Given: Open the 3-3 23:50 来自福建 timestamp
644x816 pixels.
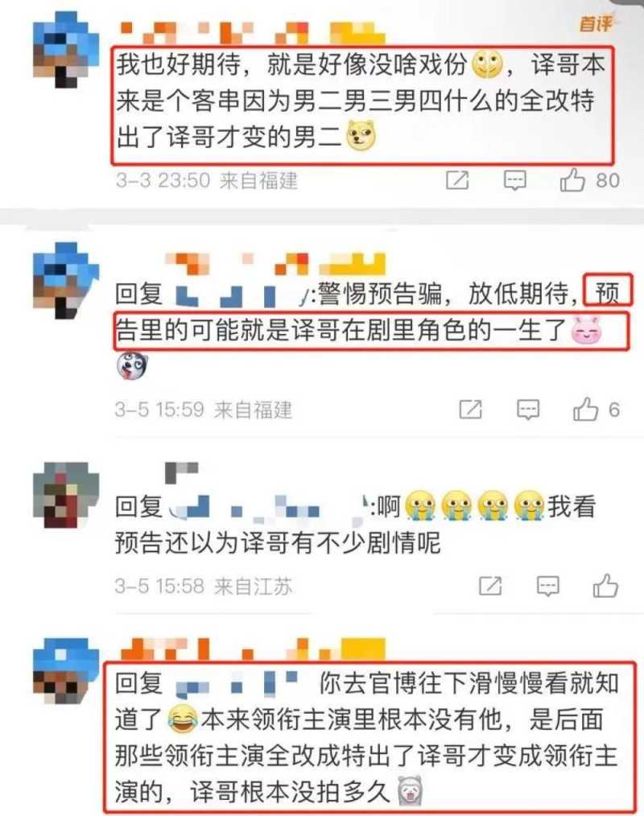Looking at the screenshot, I should (206, 180).
